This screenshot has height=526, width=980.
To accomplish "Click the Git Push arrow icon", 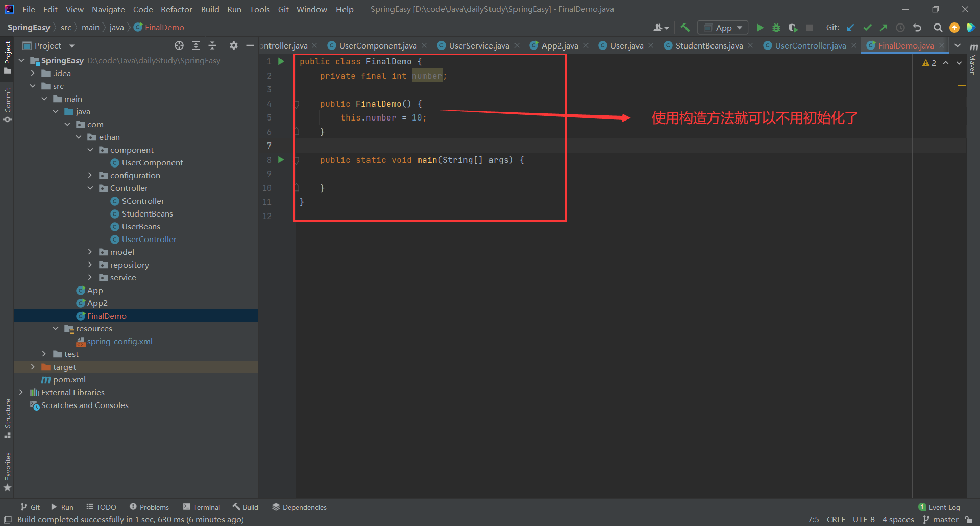I will coord(884,28).
